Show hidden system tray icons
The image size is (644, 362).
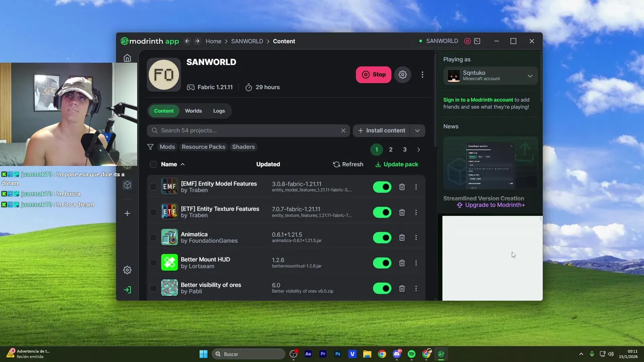pos(581,354)
